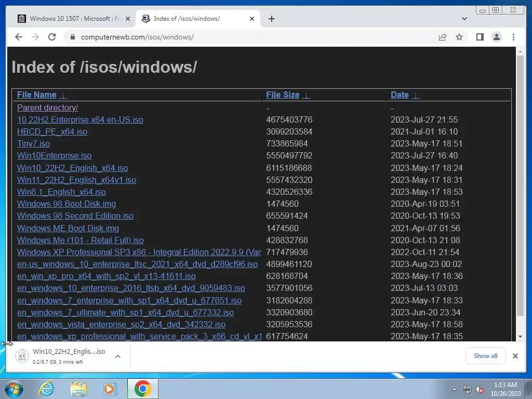The image size is (532, 399).
Task: Click the forward navigation arrow
Action: click(x=35, y=37)
